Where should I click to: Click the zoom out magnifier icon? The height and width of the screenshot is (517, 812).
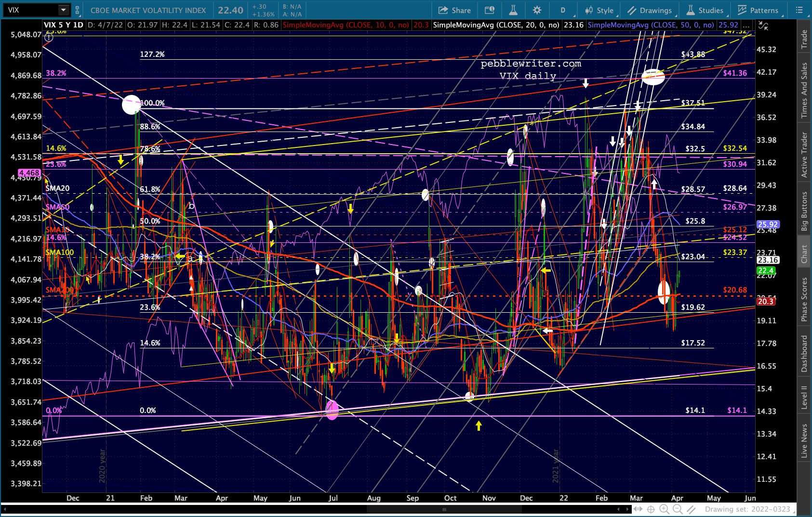677,509
